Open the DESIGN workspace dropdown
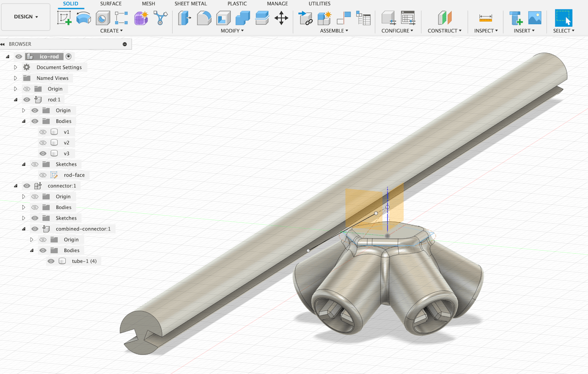 tap(26, 17)
